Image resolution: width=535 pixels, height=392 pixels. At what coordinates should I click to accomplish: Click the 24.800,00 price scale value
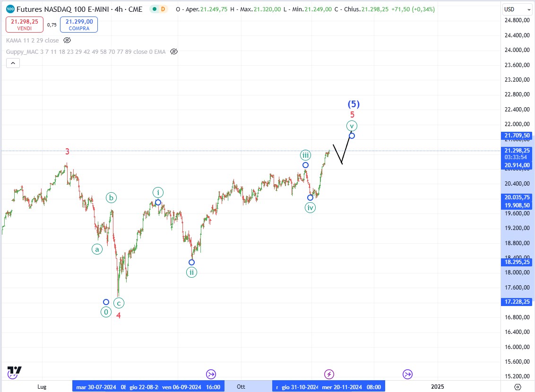pyautogui.click(x=517, y=20)
